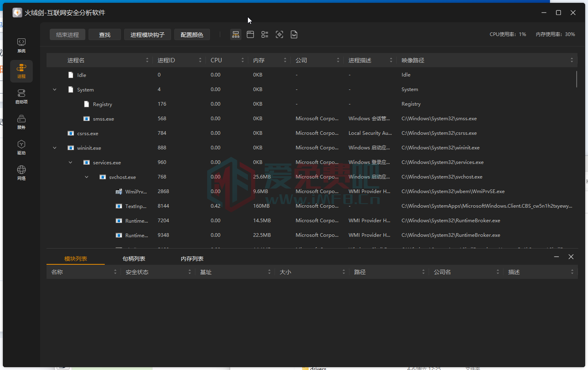Click the RuntimeBroker.exe path for PID 7204
588x370 pixels.
pos(451,221)
